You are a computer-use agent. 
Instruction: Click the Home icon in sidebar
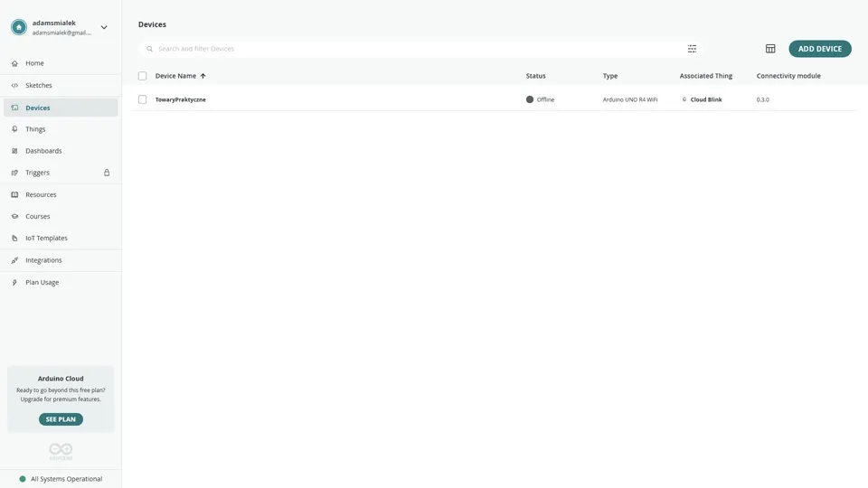click(x=15, y=63)
